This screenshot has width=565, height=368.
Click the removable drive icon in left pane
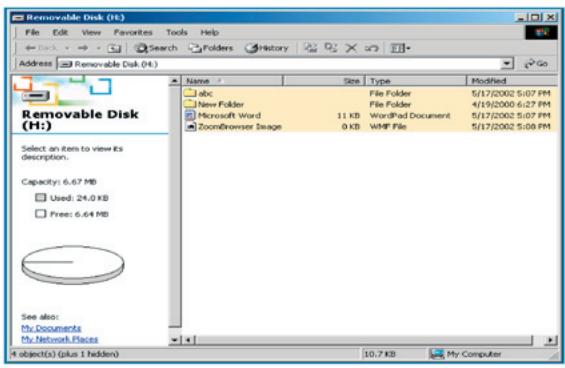pos(35,96)
